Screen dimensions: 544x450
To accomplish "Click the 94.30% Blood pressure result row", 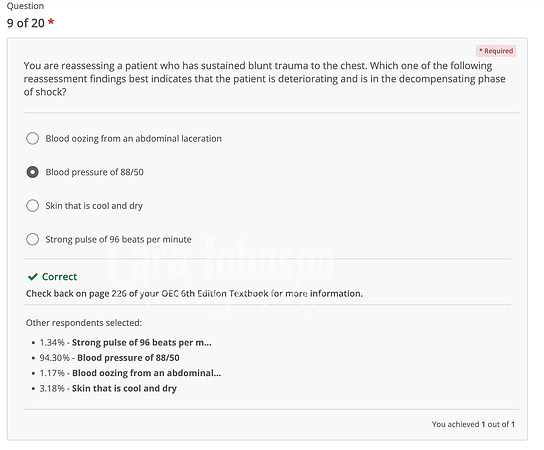I will [x=109, y=358].
